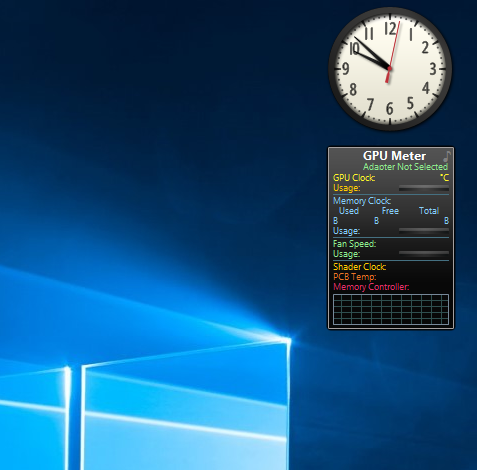Screen dimensions: 477x470
Task: Click the fan usage bar under Fan Speed
Action: coord(424,253)
